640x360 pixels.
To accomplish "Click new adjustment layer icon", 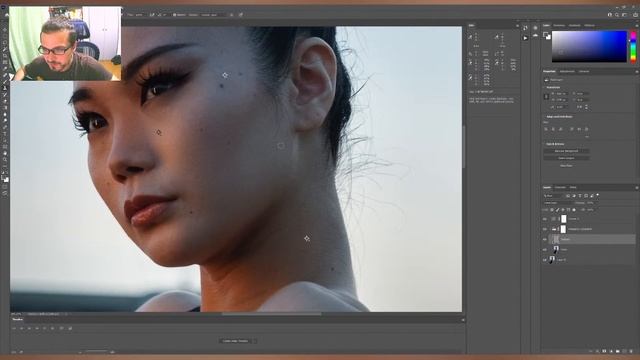I will pos(611,351).
